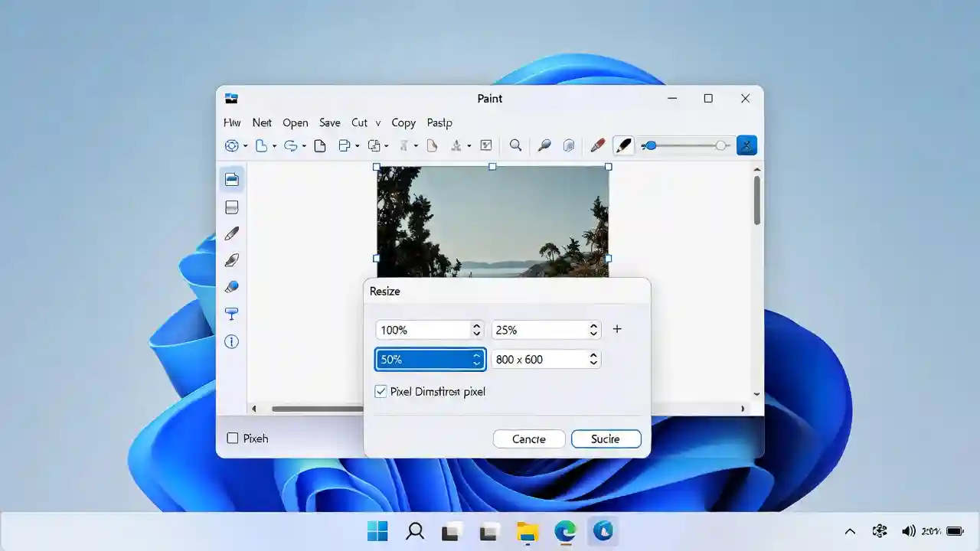Click the checkbox image icon in toolbar
This screenshot has height=551, width=980.
(485, 145)
